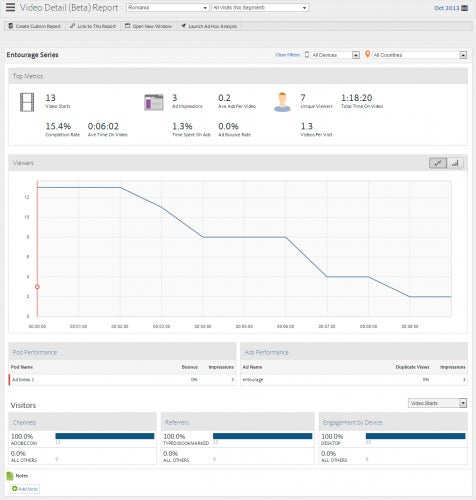The image size is (476, 500).
Task: Click the Impressions header in Pod Performance
Action: click(x=221, y=367)
